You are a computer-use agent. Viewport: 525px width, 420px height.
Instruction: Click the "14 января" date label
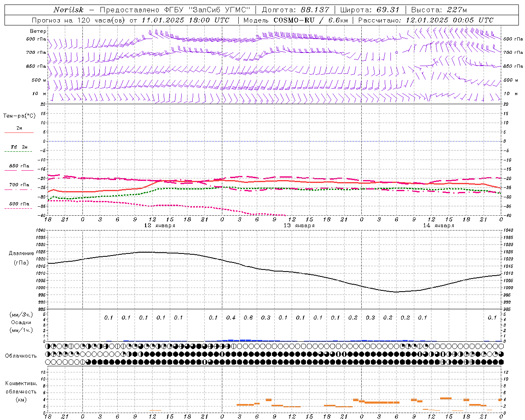(x=438, y=226)
